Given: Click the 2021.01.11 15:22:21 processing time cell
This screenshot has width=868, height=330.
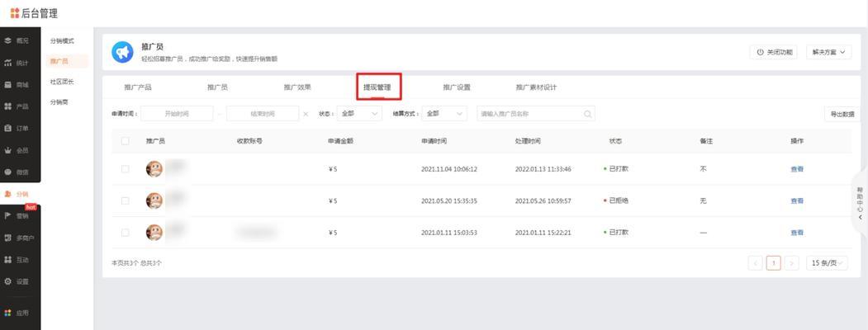Looking at the screenshot, I should [543, 233].
